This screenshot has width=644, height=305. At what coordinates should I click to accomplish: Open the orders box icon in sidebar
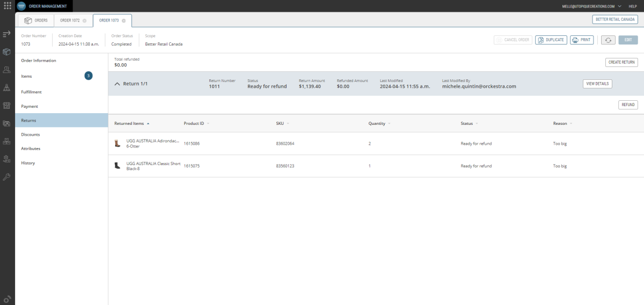pyautogui.click(x=6, y=52)
